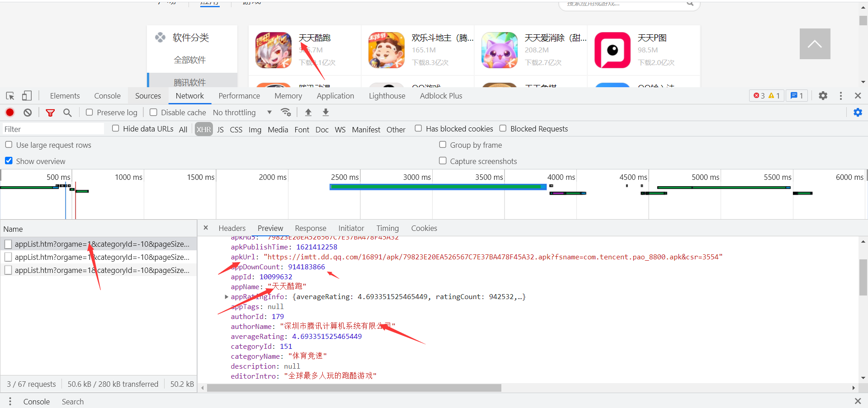Stop recording network log
Viewport: 868px width, 408px height.
coord(10,113)
